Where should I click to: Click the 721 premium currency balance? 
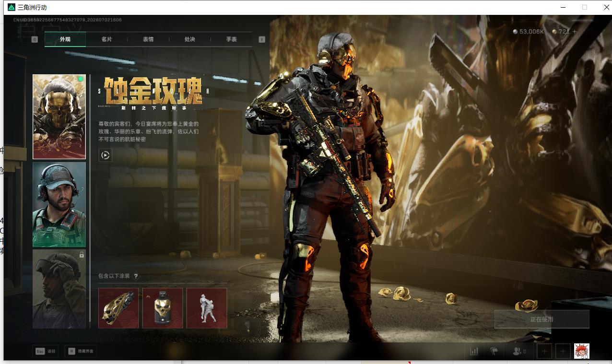point(561,32)
